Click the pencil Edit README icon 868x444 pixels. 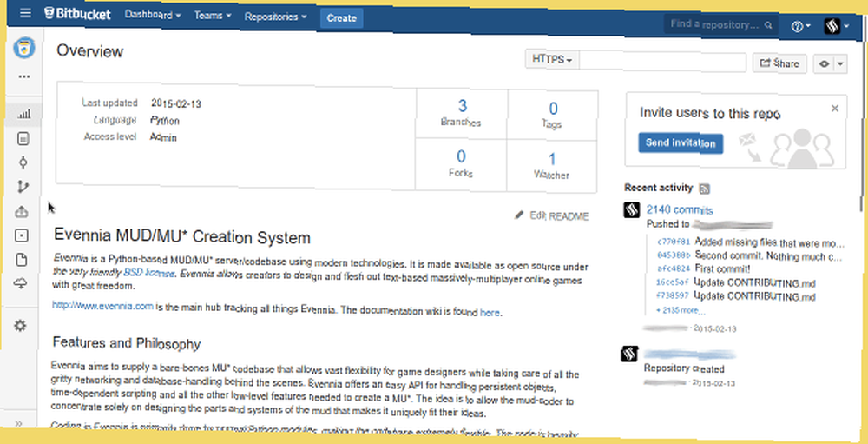coord(519,215)
